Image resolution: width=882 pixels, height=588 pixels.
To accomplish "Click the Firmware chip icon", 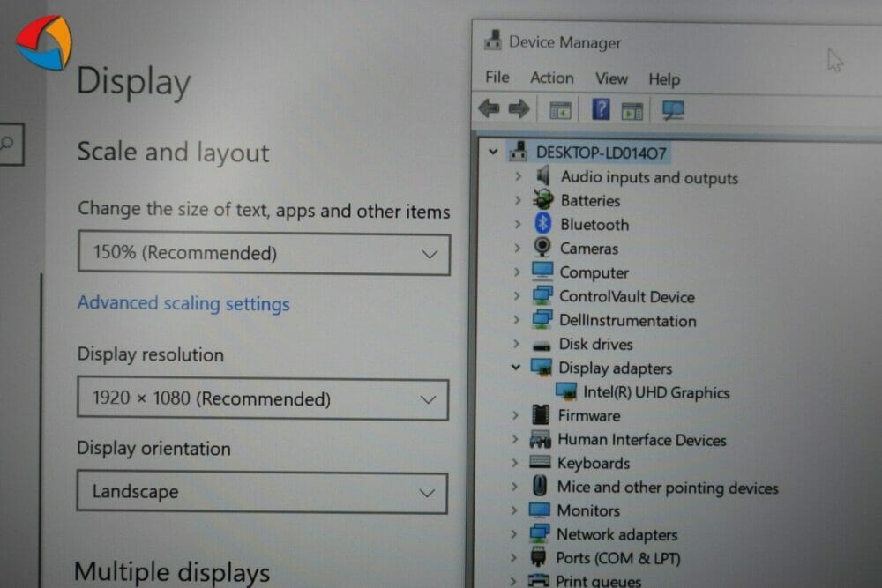I will pyautogui.click(x=541, y=415).
